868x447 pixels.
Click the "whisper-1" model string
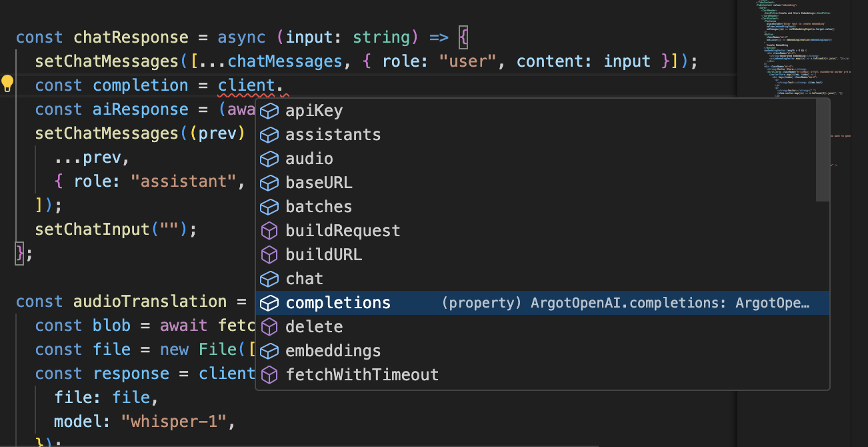174,422
